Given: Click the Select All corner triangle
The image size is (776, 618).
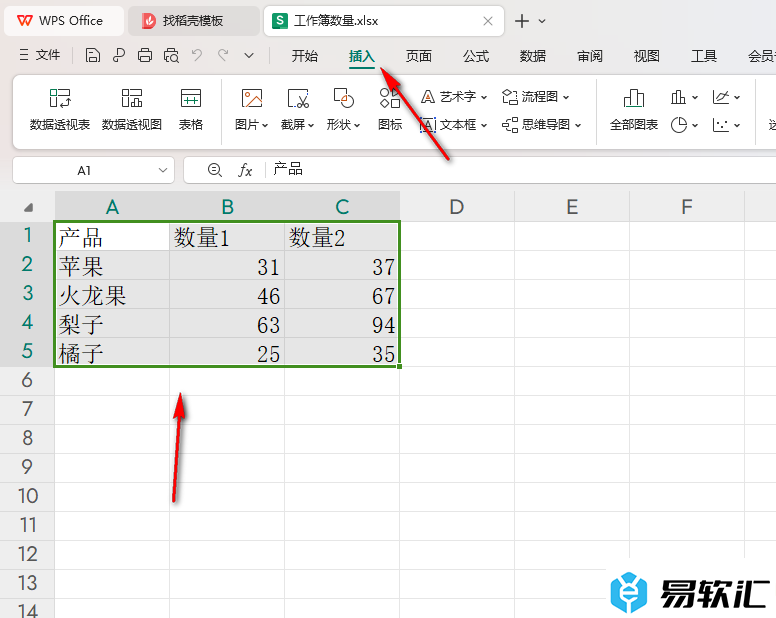Looking at the screenshot, I should (x=28, y=207).
